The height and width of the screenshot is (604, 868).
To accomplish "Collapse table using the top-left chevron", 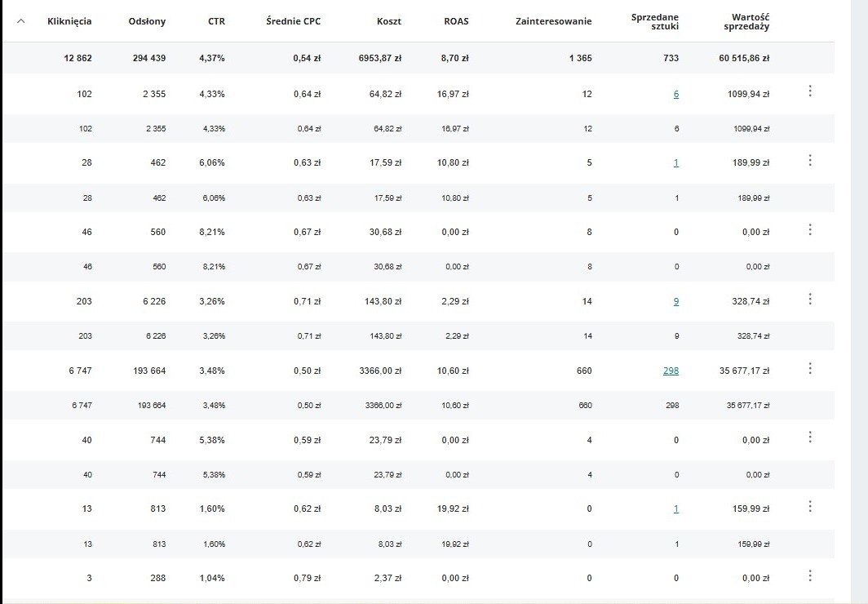I will click(21, 21).
